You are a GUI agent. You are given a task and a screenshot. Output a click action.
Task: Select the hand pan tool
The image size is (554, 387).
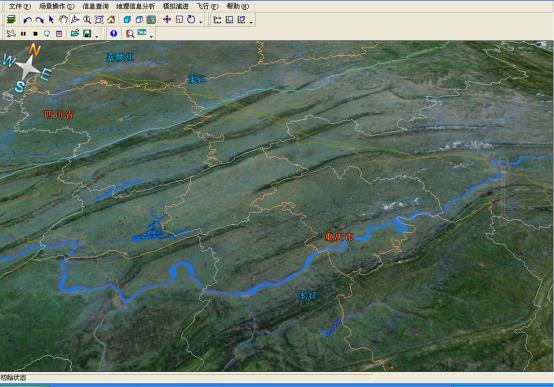pyautogui.click(x=63, y=19)
